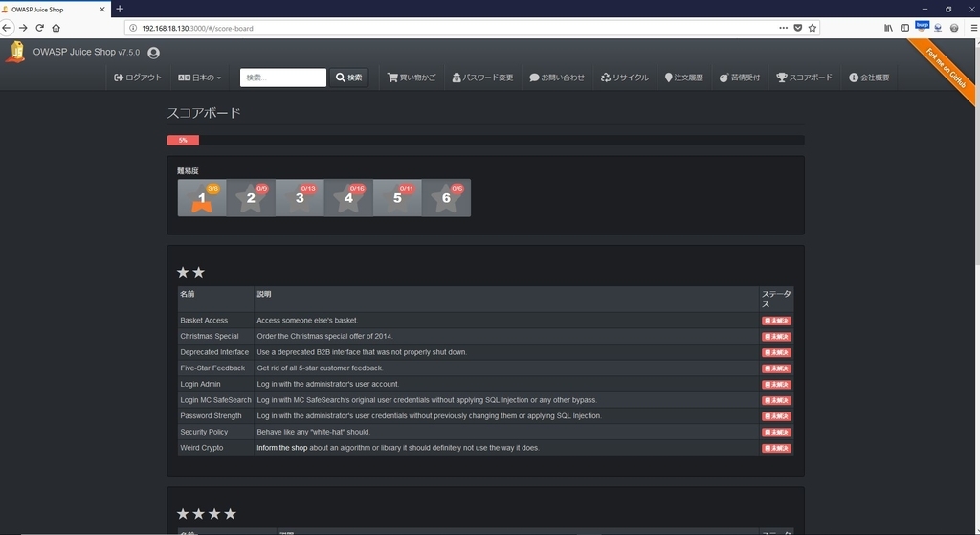Open 買い物かご shopping basket

[x=412, y=78]
